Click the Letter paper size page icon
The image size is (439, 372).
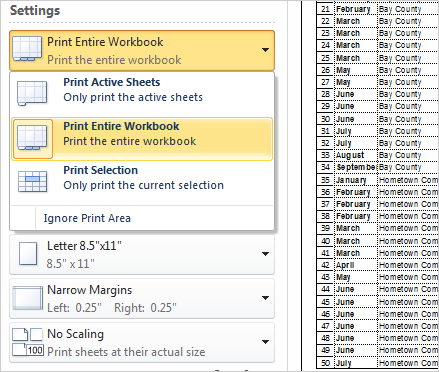click(x=28, y=254)
